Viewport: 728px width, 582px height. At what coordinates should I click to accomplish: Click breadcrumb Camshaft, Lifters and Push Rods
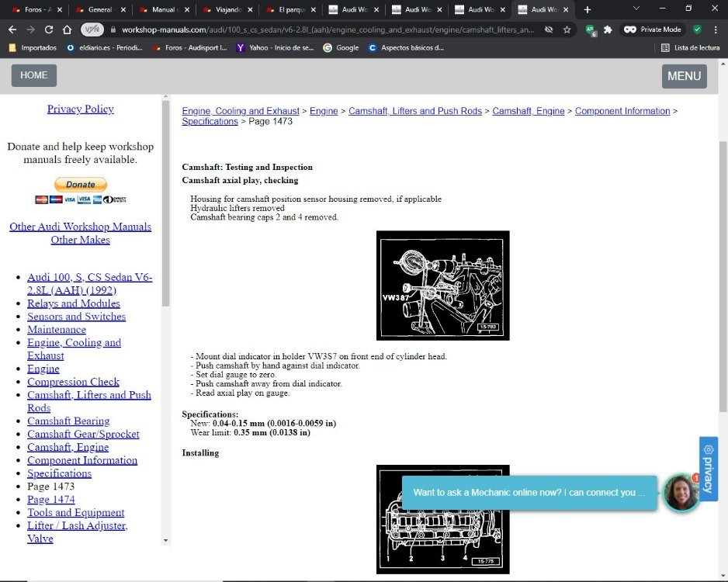[415, 111]
